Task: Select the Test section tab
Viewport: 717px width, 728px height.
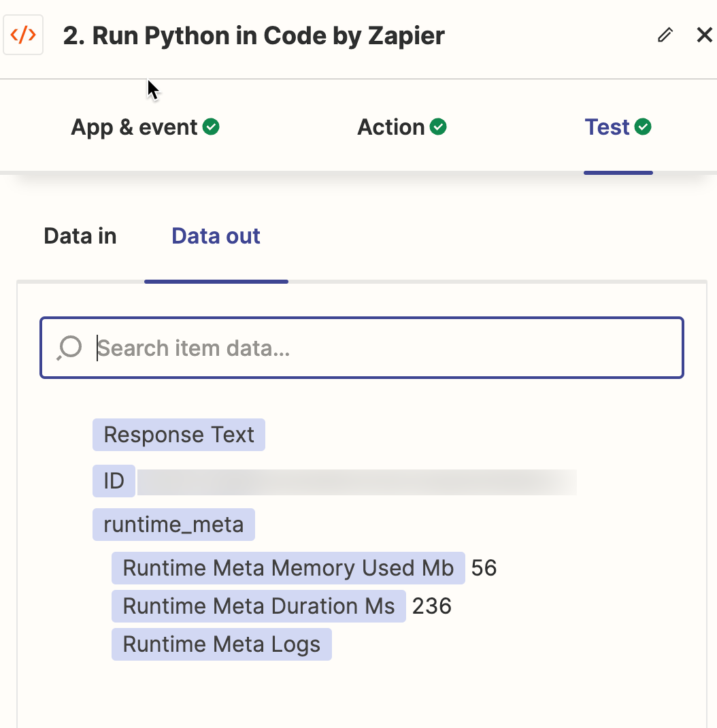Action: point(607,127)
